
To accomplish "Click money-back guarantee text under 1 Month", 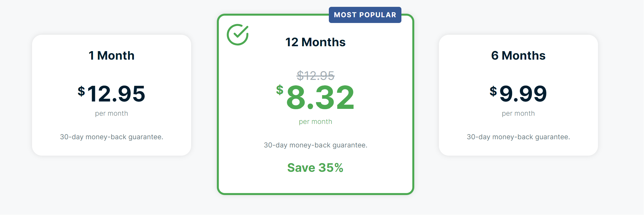I will (111, 137).
